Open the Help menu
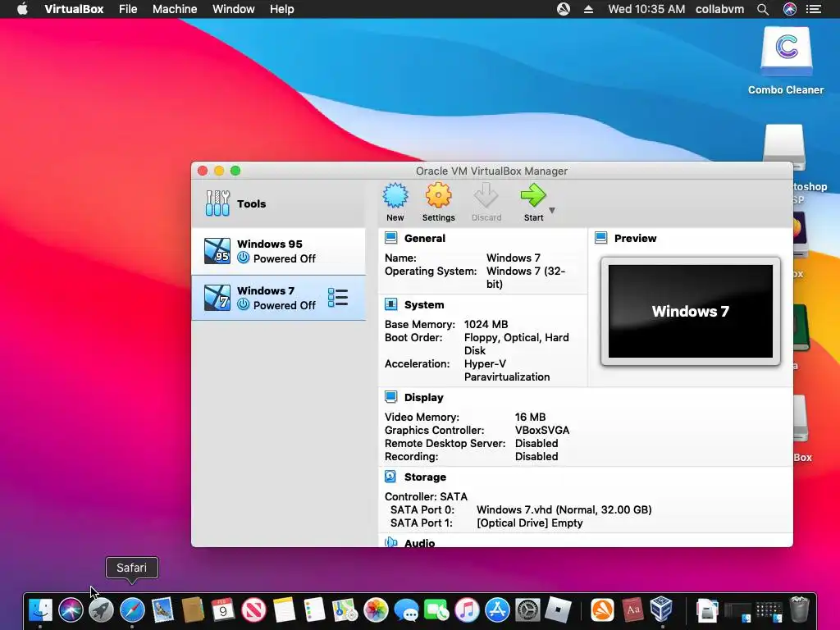Viewport: 840px width, 630px height. click(282, 9)
